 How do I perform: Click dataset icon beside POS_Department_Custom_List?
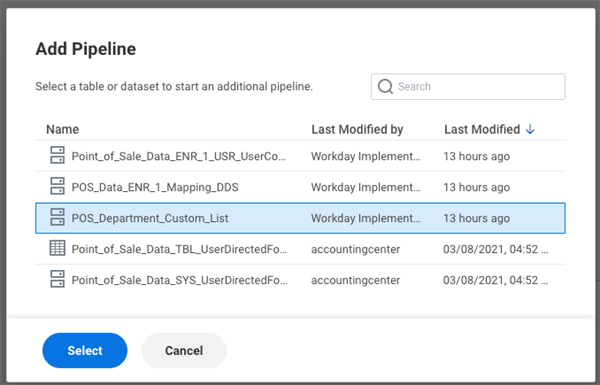point(57,217)
